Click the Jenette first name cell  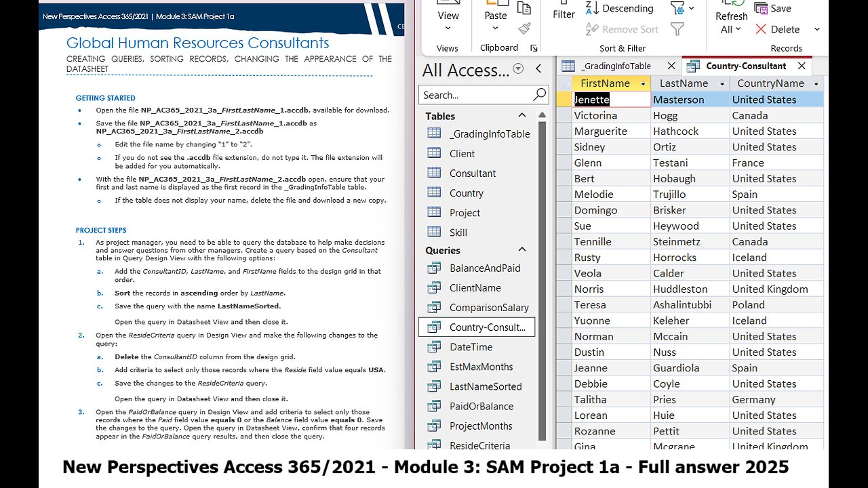coord(612,100)
